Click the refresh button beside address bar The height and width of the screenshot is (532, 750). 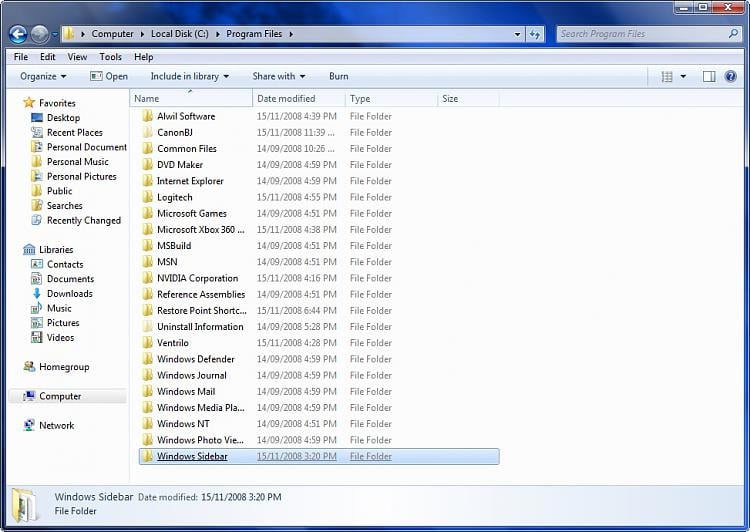coord(535,34)
